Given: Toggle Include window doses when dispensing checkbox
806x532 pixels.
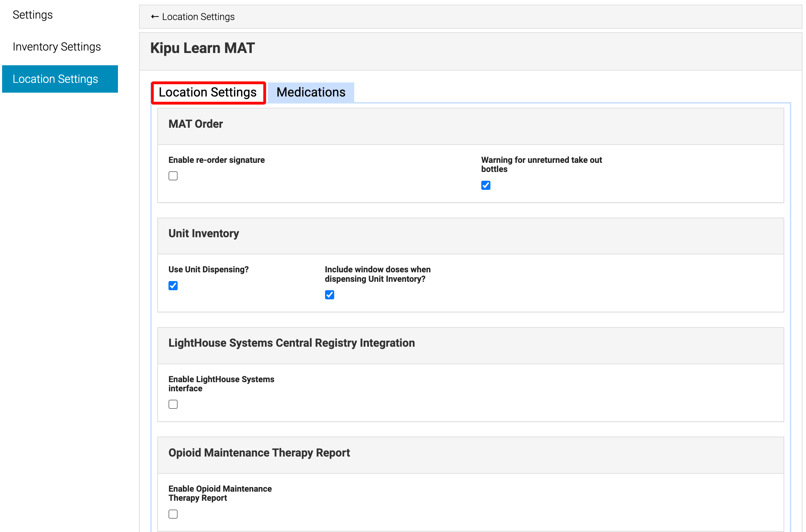Looking at the screenshot, I should (330, 295).
